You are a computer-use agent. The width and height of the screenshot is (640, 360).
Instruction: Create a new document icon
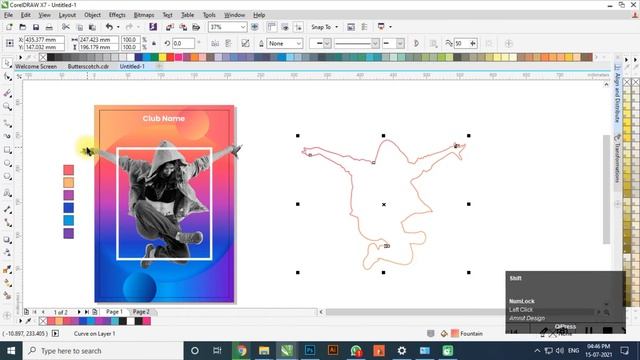(9, 27)
